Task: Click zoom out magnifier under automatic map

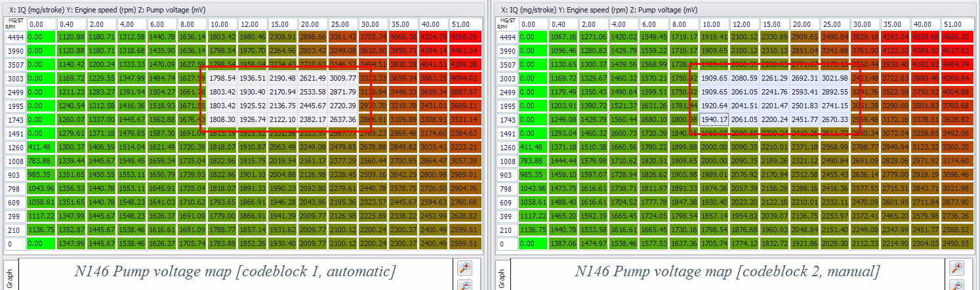Action: point(464,285)
